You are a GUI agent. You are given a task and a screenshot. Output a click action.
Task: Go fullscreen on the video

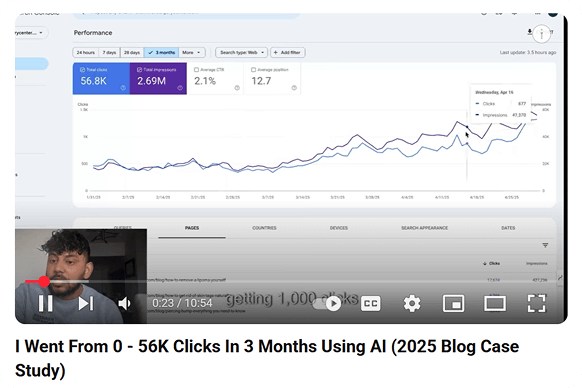(537, 304)
